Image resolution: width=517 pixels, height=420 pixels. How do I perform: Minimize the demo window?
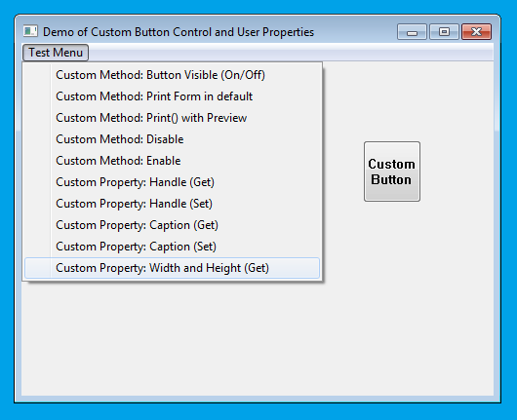(412, 32)
